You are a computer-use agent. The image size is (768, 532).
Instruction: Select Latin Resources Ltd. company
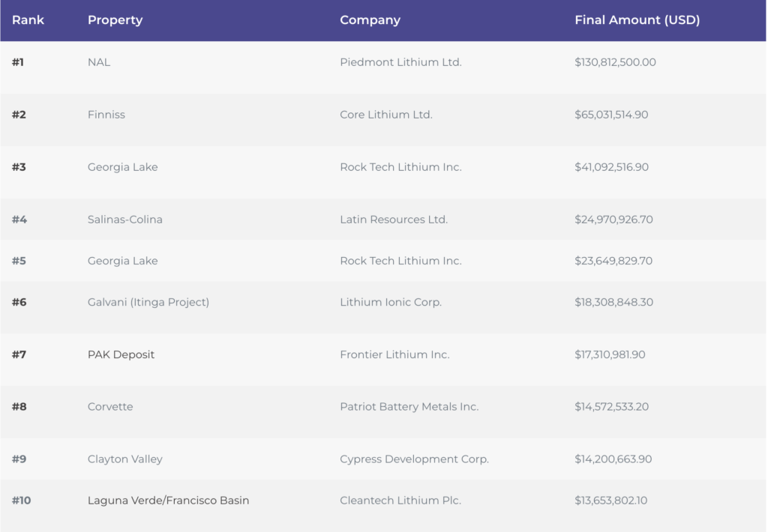pos(394,220)
